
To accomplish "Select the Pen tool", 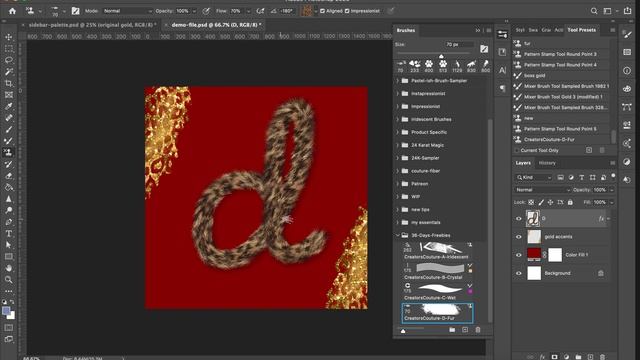I will coord(9,222).
